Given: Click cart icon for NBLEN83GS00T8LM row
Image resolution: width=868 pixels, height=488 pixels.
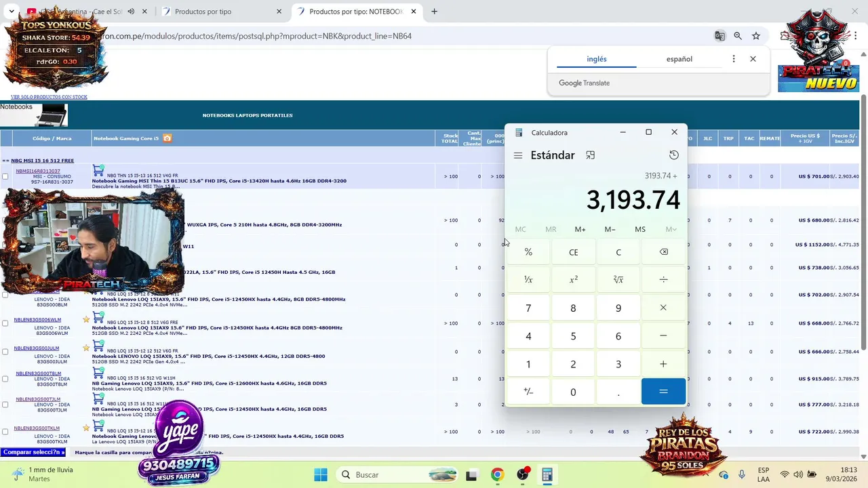Looking at the screenshot, I should tap(98, 373).
